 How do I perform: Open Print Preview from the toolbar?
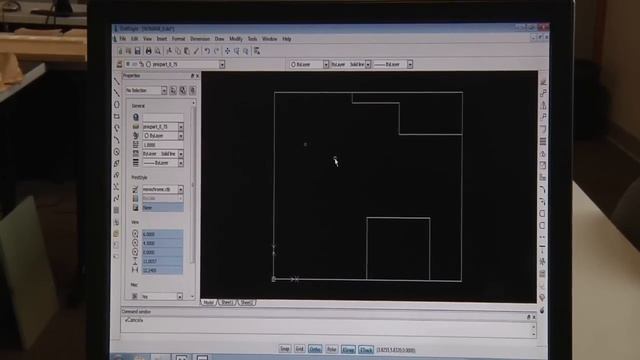(158, 51)
